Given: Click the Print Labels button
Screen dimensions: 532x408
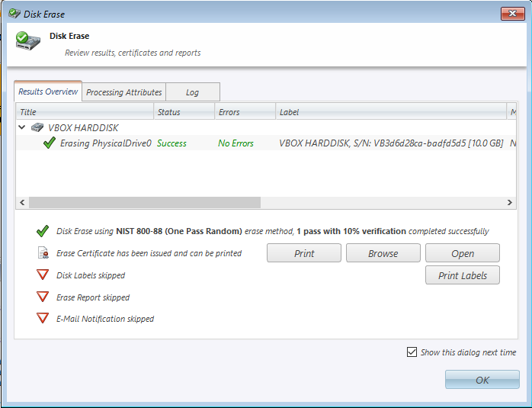Looking at the screenshot, I should pyautogui.click(x=463, y=275).
